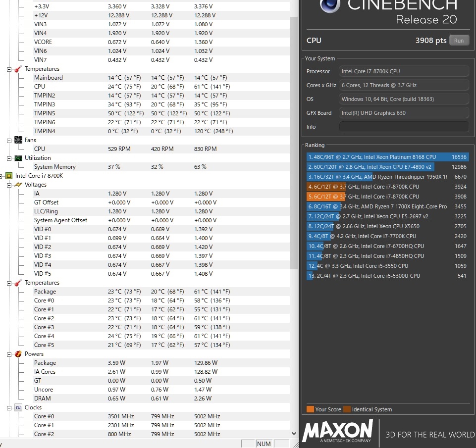Collapse the Utilization node
Image resolution: width=476 pixels, height=448 pixels.
click(x=9, y=158)
